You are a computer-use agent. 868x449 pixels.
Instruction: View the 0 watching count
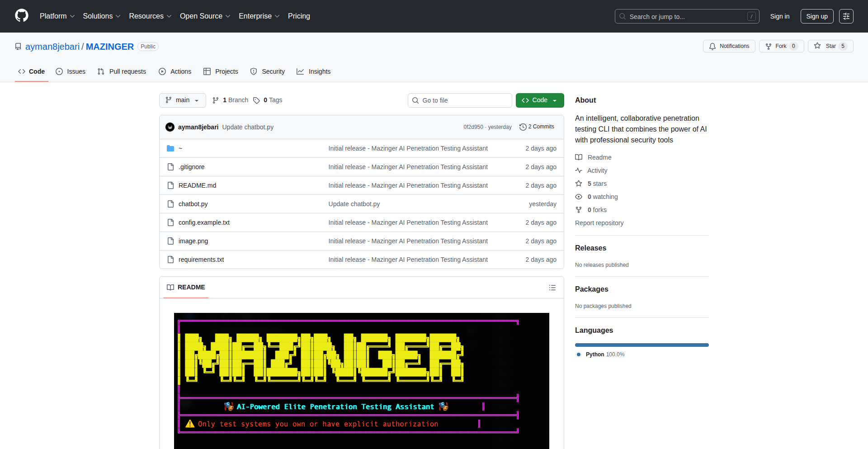[602, 197]
